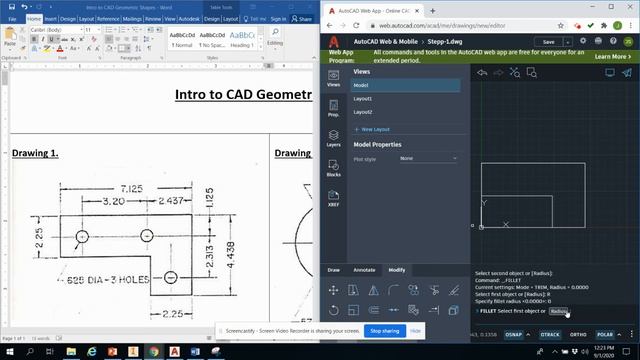Select the Fillet arc tool icon
Viewport: 640px width, 360px height.
point(393,290)
